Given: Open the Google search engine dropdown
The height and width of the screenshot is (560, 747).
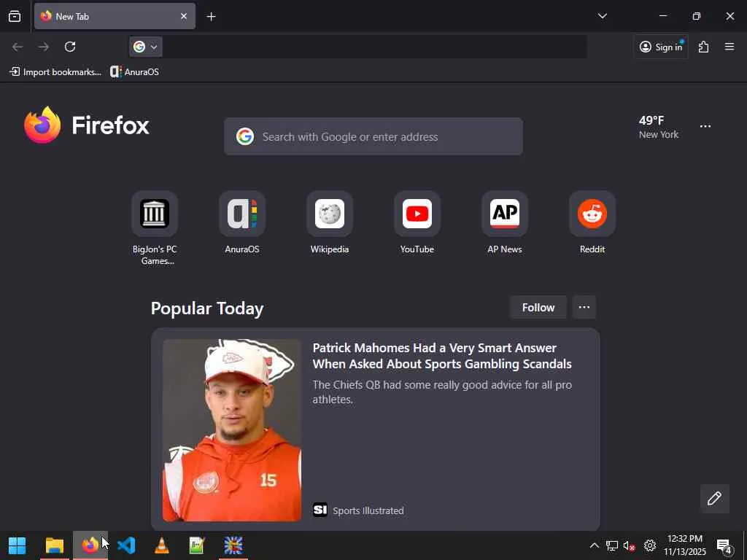Looking at the screenshot, I should (x=146, y=47).
